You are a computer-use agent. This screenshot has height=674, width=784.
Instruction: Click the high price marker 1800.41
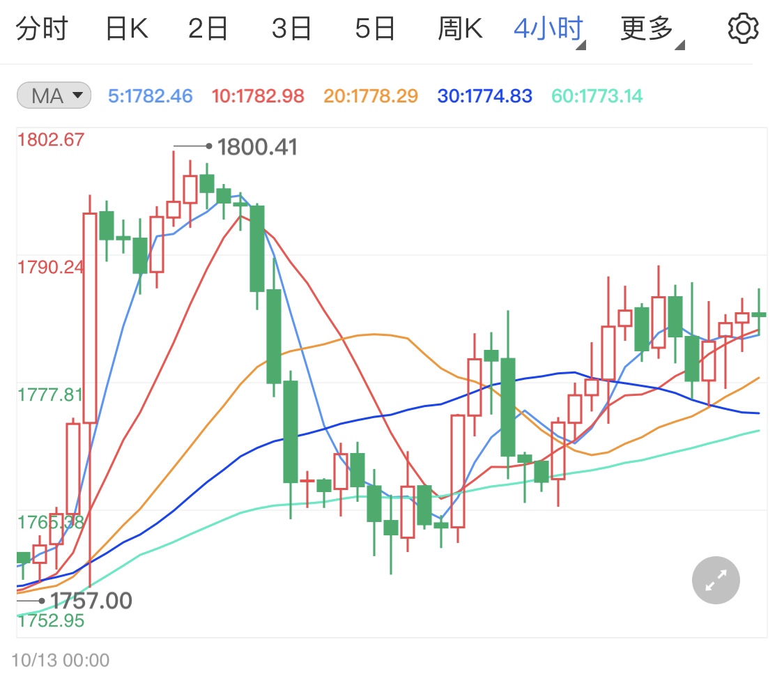[x=257, y=147]
